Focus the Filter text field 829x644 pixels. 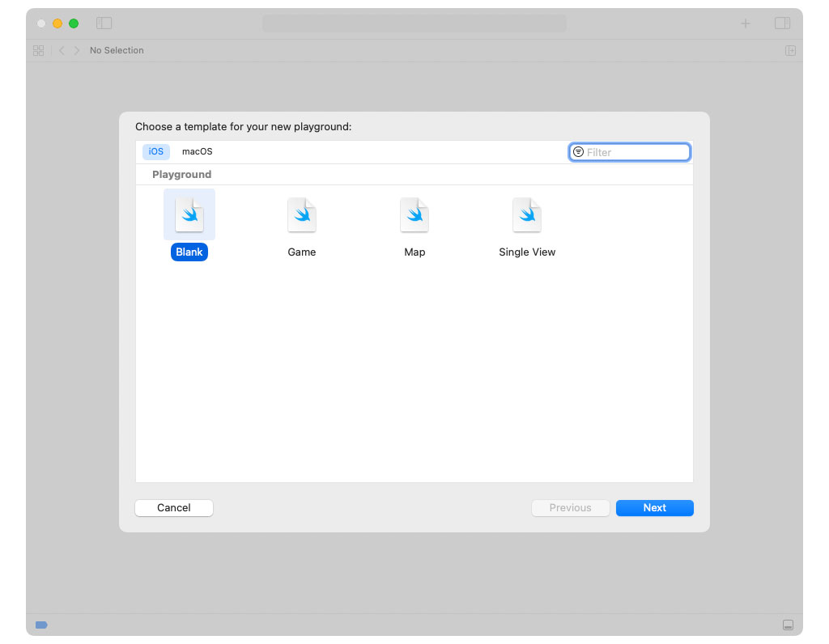(x=630, y=152)
